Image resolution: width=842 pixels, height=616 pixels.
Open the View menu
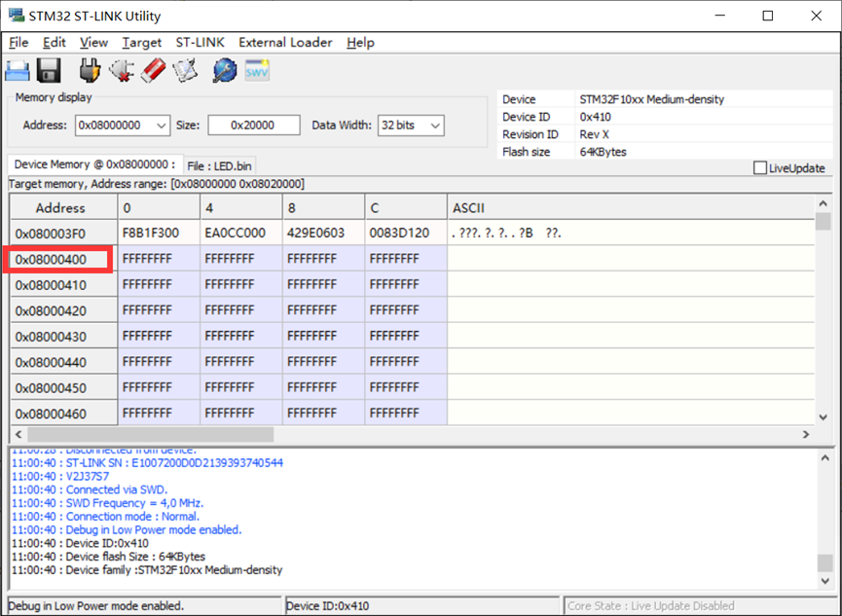pos(94,43)
